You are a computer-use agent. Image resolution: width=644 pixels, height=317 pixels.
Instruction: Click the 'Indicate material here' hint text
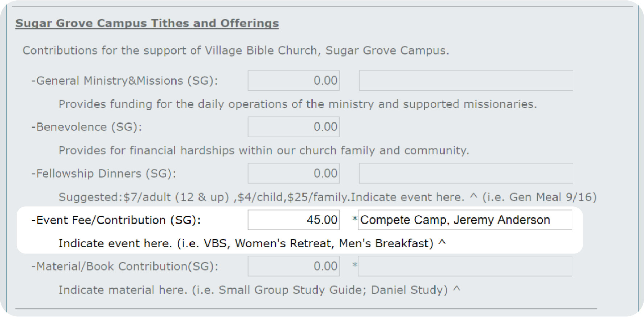[x=259, y=290]
